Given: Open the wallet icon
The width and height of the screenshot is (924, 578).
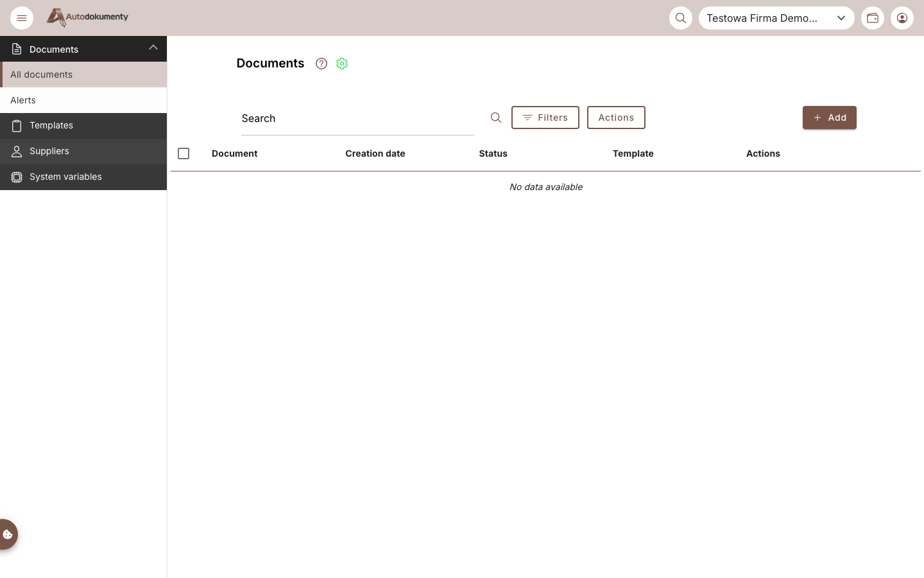Looking at the screenshot, I should click(873, 18).
